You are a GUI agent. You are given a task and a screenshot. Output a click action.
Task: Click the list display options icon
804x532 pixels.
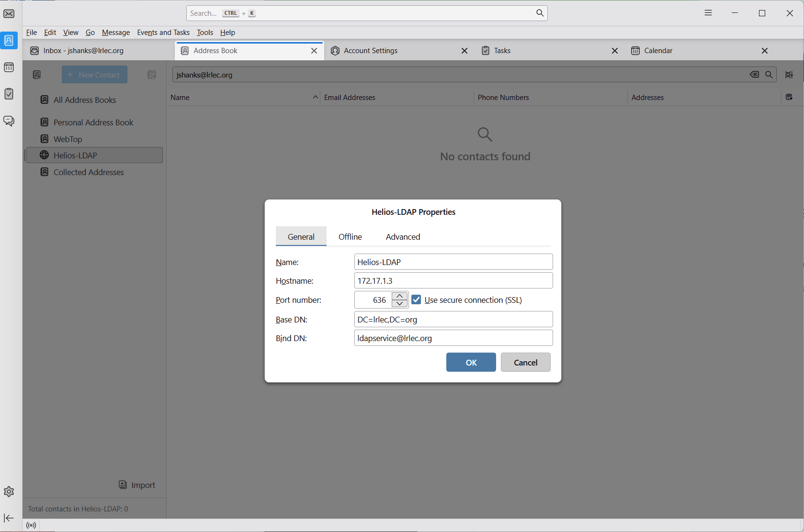pyautogui.click(x=789, y=75)
